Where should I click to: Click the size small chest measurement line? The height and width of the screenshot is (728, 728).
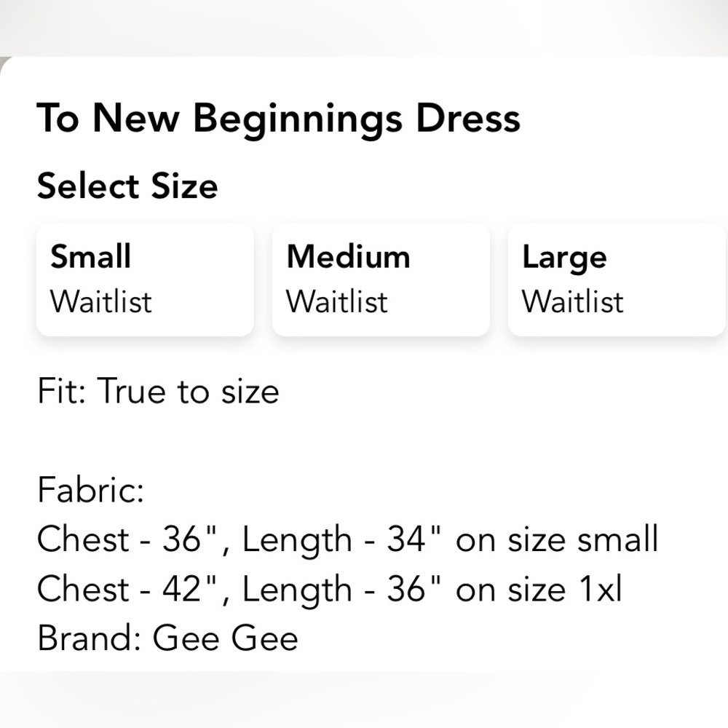[x=347, y=539]
